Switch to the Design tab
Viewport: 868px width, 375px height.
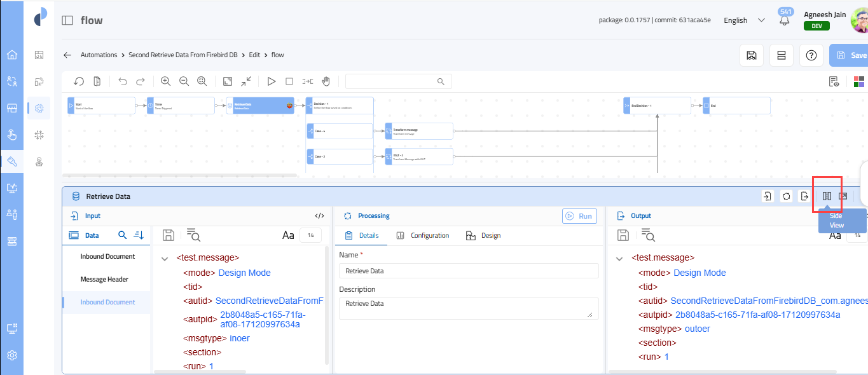pyautogui.click(x=483, y=236)
